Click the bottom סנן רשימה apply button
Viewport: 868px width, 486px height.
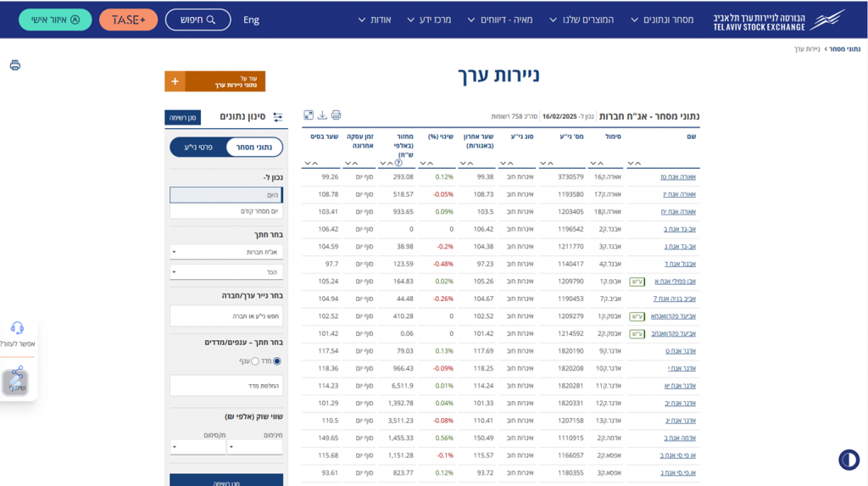(225, 480)
